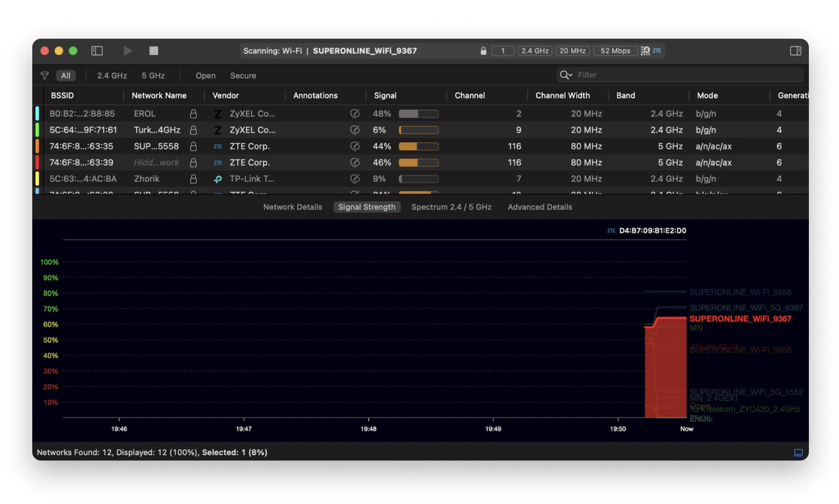Select the SUPERONLINE_WiFi_5G_9367 graph label
This screenshot has height=504, width=839.
746,307
